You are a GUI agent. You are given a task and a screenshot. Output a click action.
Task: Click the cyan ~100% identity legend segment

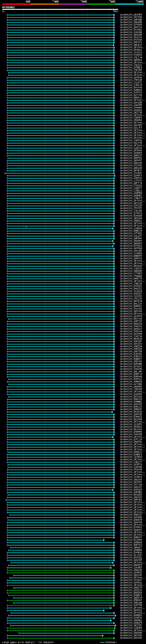coord(130,4)
